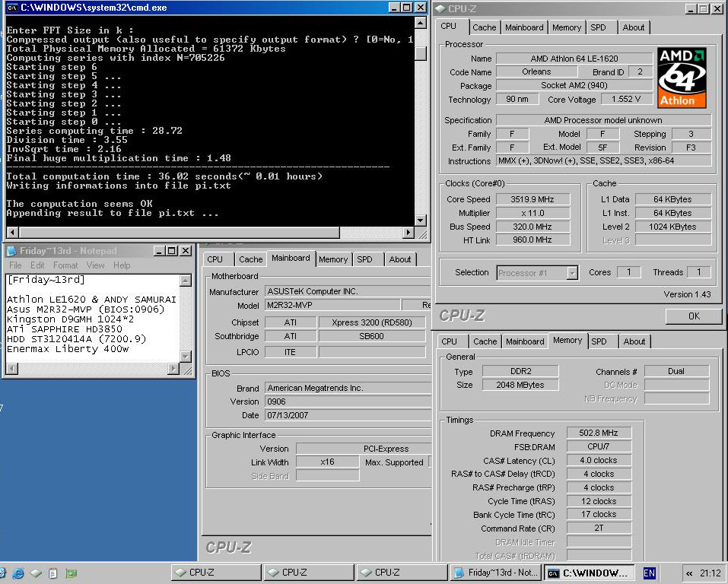Open Notepad's Edit menu
Viewport: 728px width, 584px height.
pos(37,265)
